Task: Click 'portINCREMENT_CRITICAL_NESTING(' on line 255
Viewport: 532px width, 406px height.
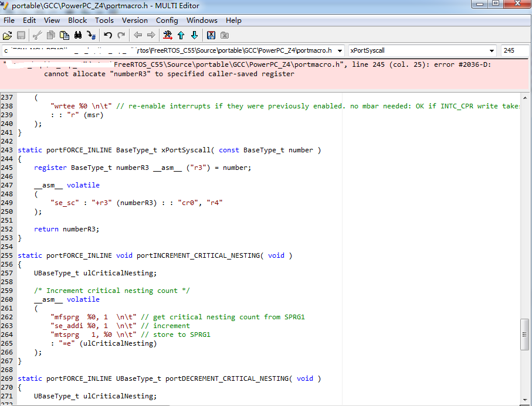Action: pos(200,255)
